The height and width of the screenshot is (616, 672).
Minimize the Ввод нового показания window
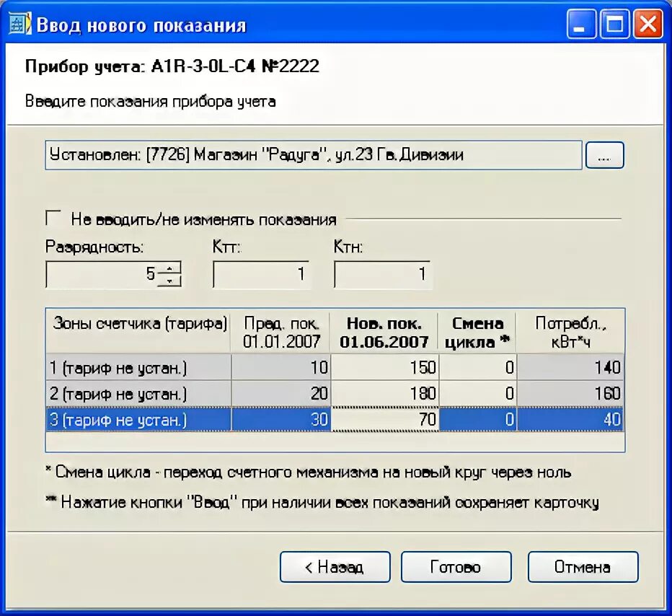pyautogui.click(x=581, y=24)
